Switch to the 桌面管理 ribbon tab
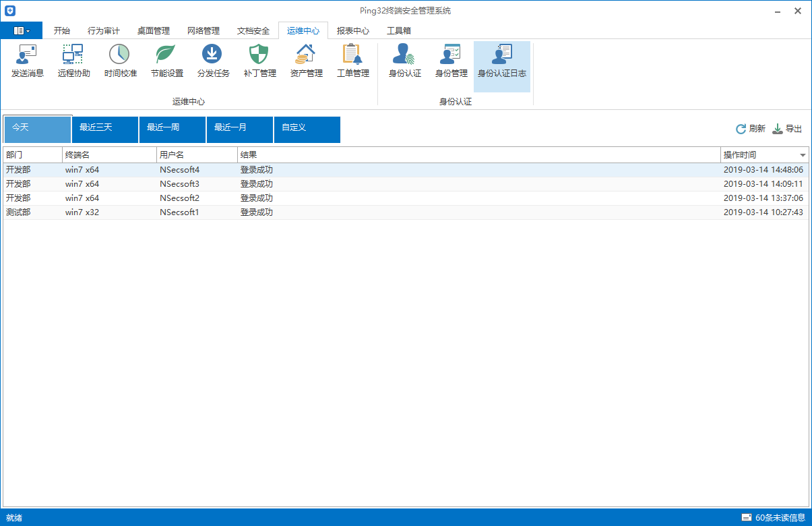This screenshot has height=526, width=812. tap(153, 30)
